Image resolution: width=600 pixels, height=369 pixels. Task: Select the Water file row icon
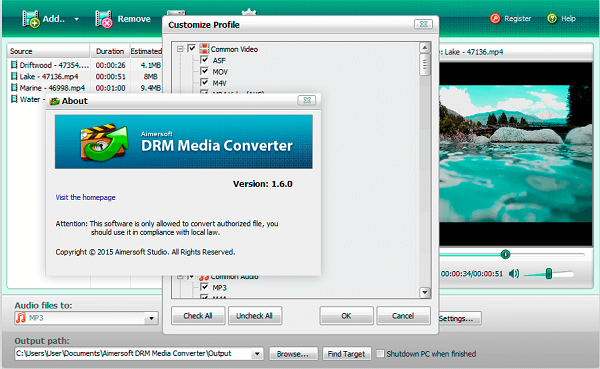(14, 99)
